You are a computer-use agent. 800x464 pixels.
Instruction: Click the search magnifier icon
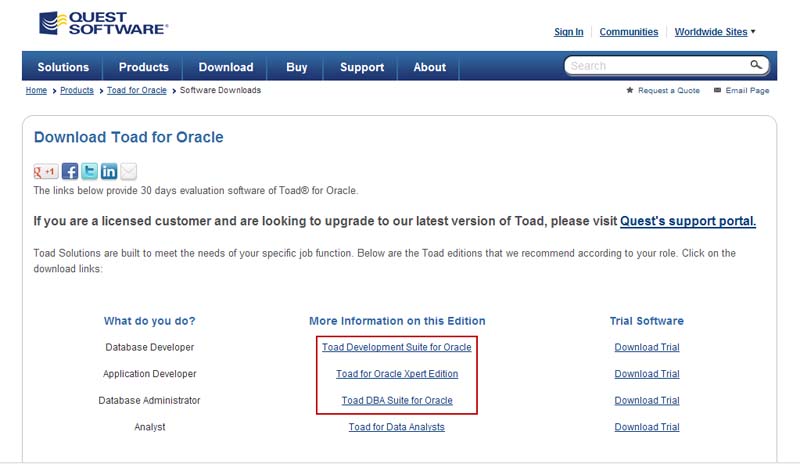[757, 65]
